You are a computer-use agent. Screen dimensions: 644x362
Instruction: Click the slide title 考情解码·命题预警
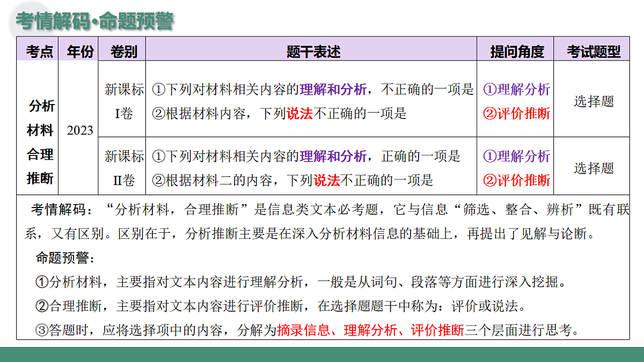point(94,21)
